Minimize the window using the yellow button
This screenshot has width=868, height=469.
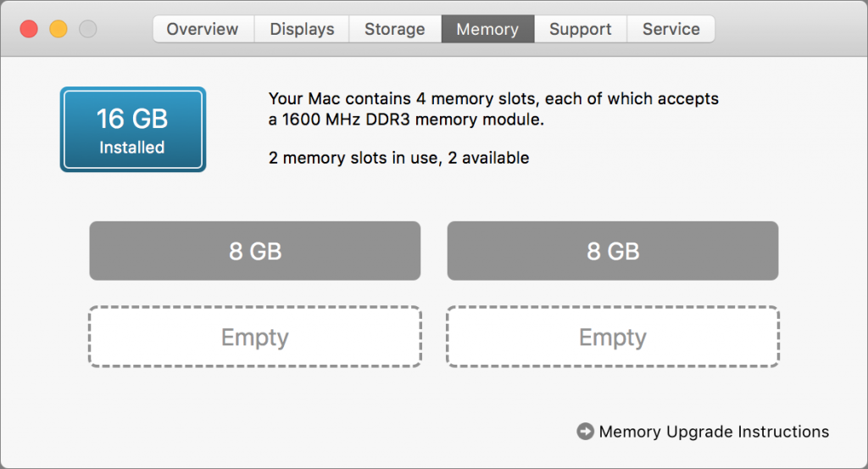pyautogui.click(x=58, y=29)
